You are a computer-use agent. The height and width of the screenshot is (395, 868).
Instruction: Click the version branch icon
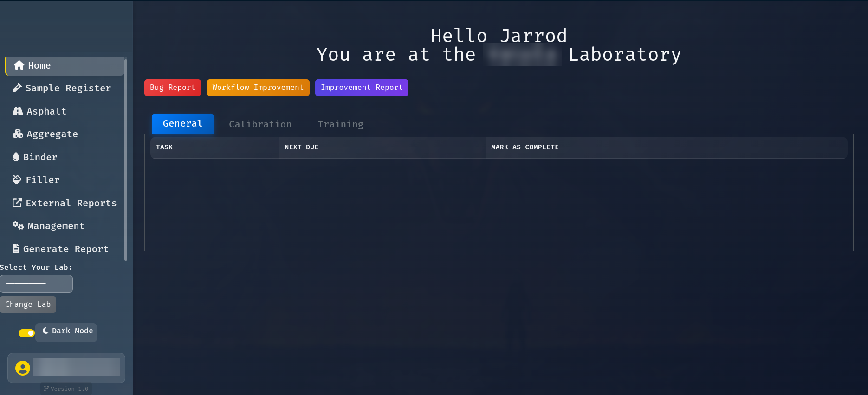(46, 389)
